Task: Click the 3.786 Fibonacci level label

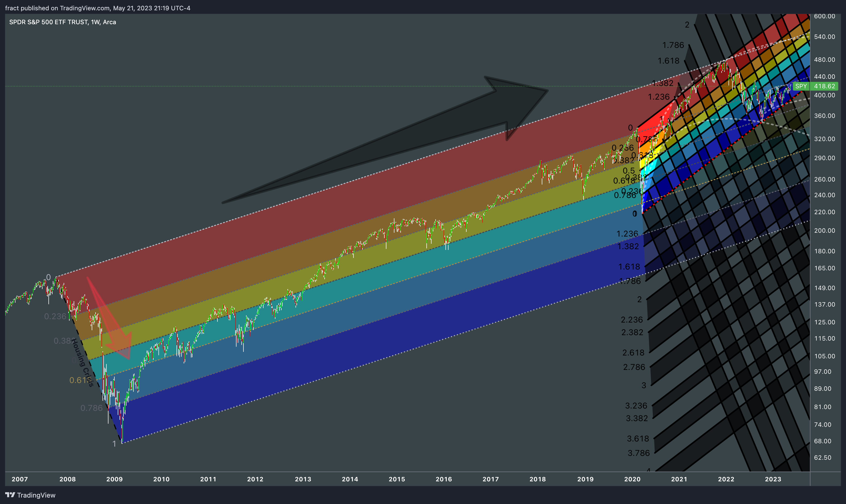Action: pos(639,453)
